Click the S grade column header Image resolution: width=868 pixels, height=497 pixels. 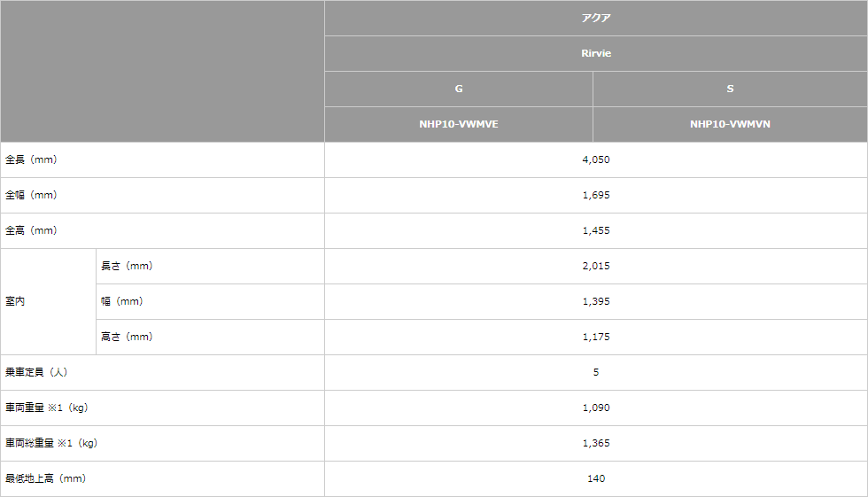coord(730,89)
